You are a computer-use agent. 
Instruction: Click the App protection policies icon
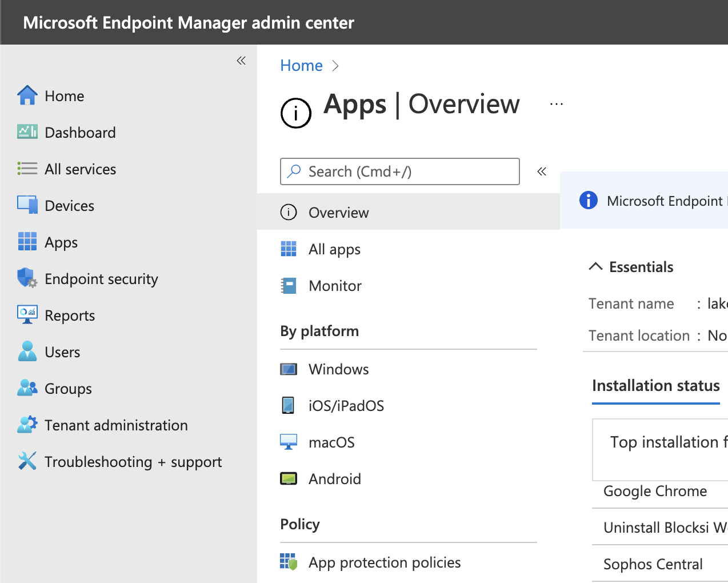coord(289,562)
